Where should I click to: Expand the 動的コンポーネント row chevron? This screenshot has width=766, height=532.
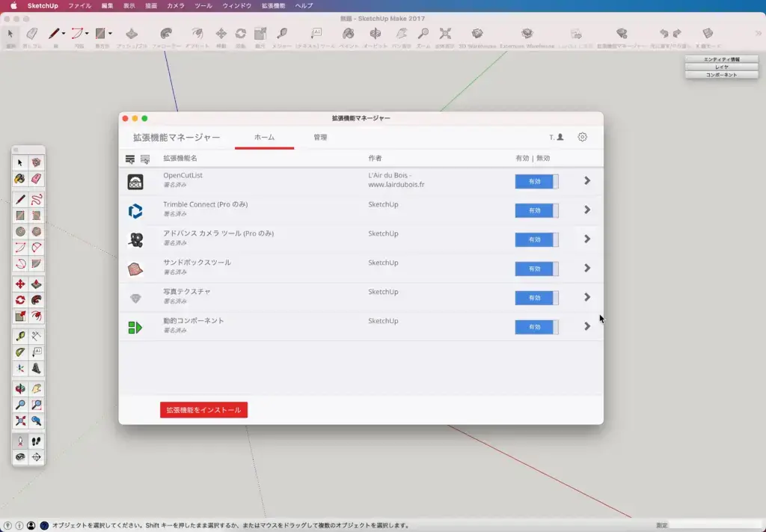[x=587, y=326]
